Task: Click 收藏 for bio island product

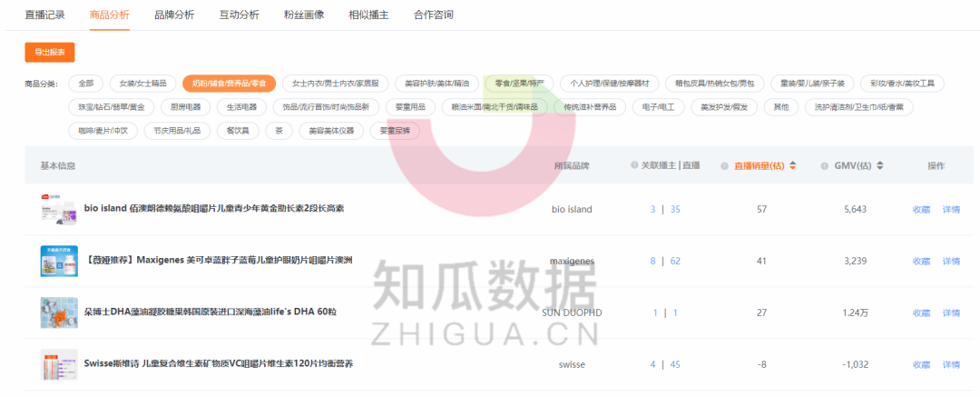Action: coord(921,209)
